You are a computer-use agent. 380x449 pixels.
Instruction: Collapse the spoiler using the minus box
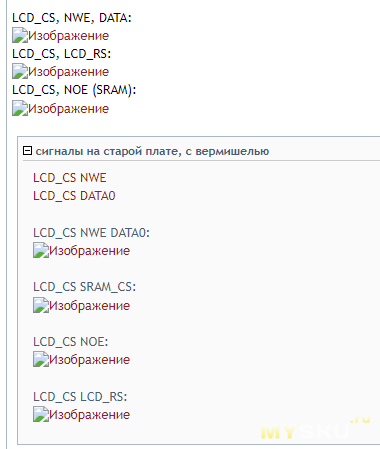27,151
